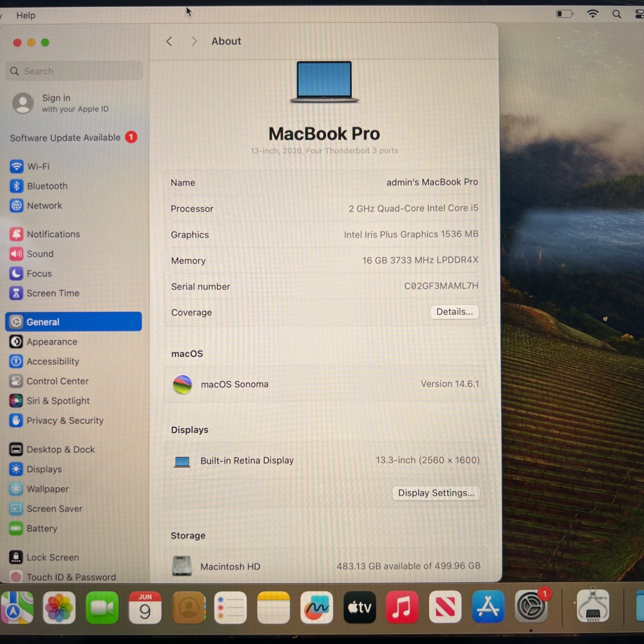This screenshot has width=644, height=644.
Task: Open Notifications settings
Action: (45, 234)
